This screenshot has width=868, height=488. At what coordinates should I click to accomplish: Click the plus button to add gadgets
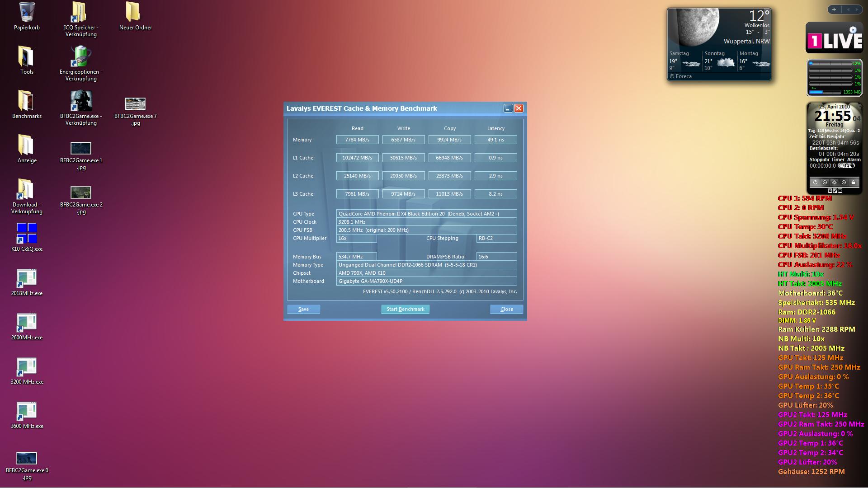pos(834,9)
